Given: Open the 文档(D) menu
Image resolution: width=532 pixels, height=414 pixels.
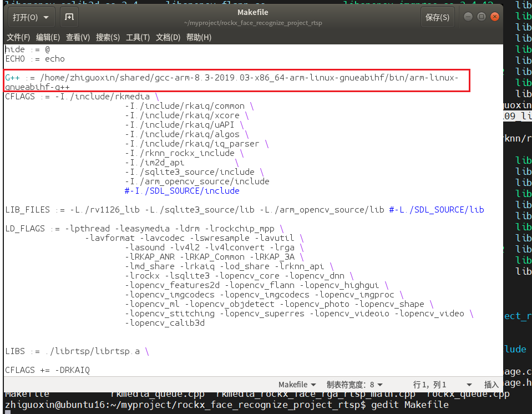Looking at the screenshot, I should pos(168,37).
